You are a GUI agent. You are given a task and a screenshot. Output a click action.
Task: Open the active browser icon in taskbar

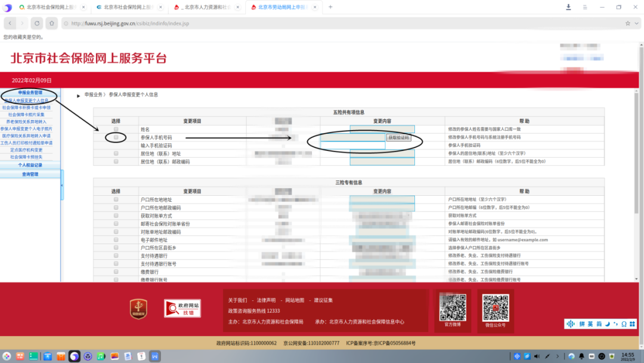pyautogui.click(x=74, y=356)
